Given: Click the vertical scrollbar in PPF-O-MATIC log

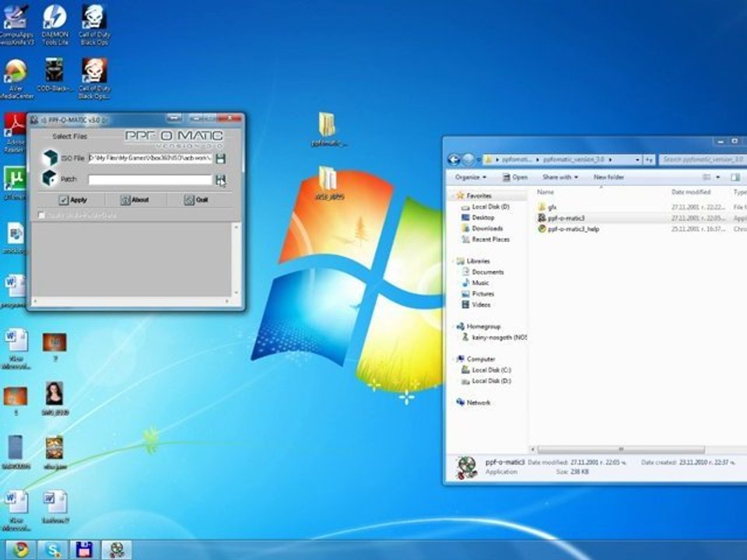Looking at the screenshot, I should [236, 260].
